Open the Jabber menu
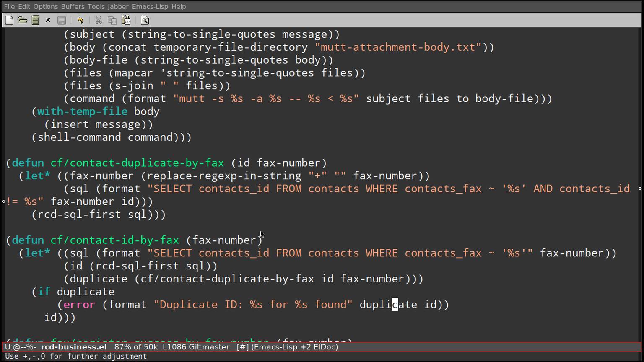The image size is (644, 362). pyautogui.click(x=118, y=7)
